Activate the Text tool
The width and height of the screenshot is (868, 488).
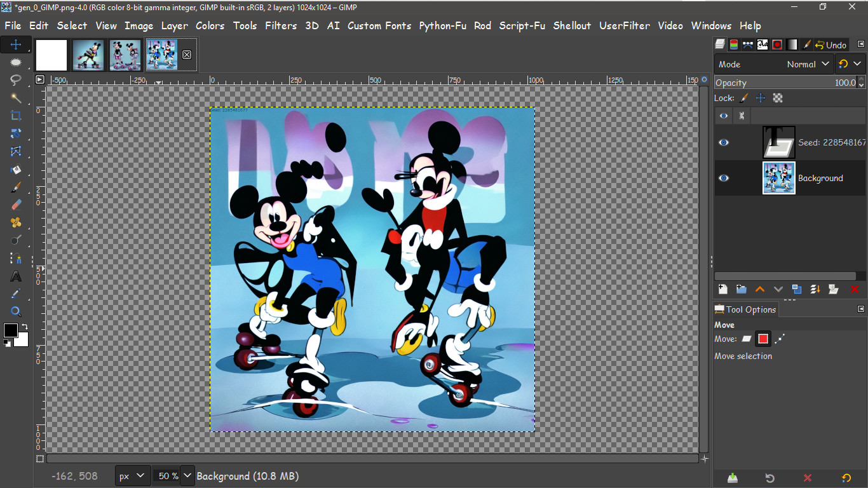click(x=15, y=276)
